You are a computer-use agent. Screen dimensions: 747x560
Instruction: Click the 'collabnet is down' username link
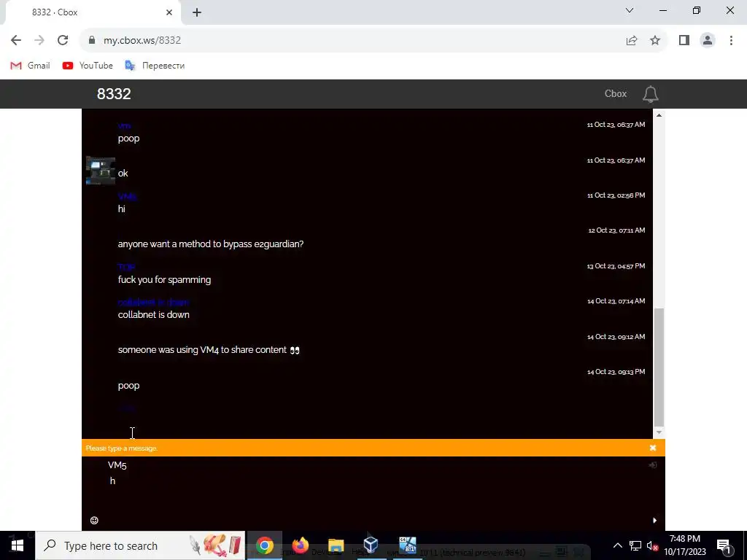(153, 303)
